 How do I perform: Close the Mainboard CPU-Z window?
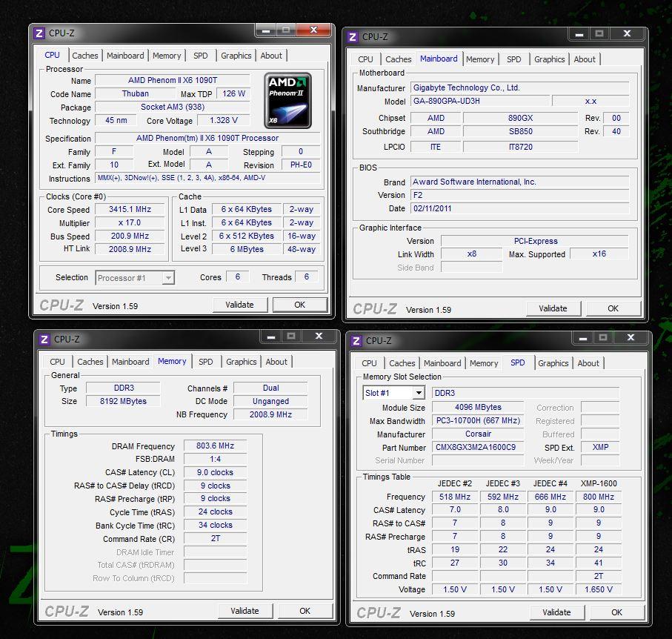(x=627, y=33)
